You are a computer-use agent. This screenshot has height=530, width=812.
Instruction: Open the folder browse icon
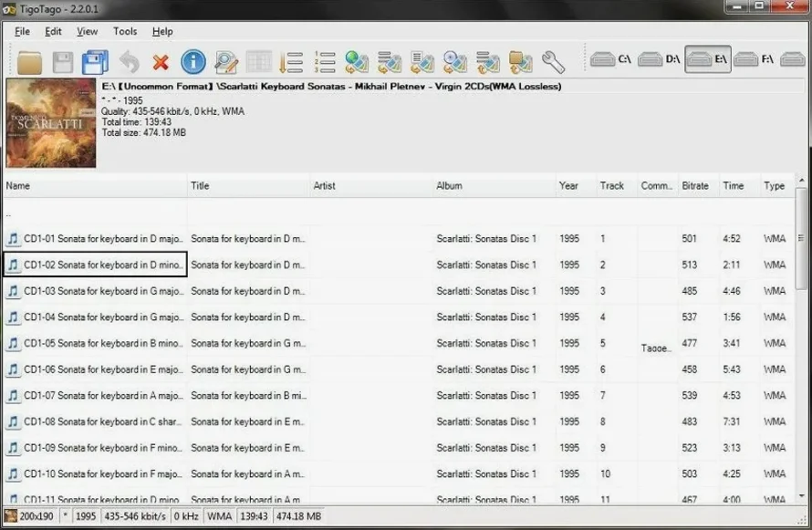click(29, 63)
